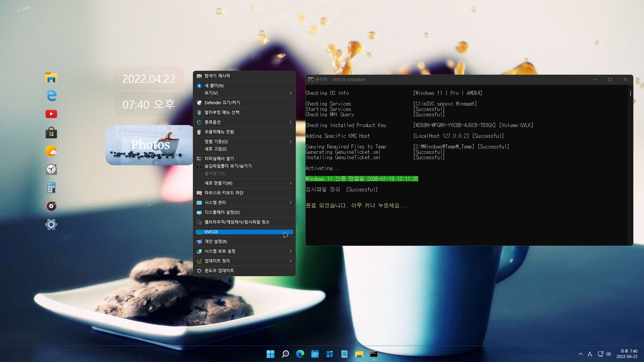Open the Widgets icon on the taskbar
This screenshot has width=644, height=362.
pos(330,354)
